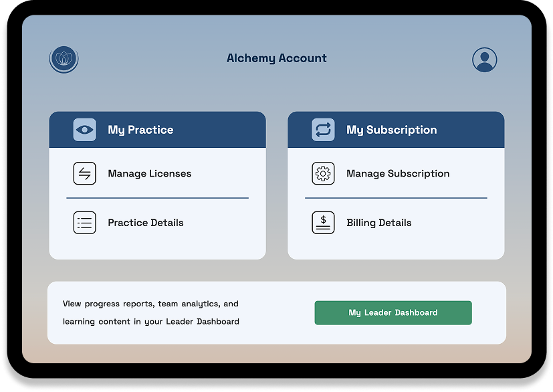Click the Manage Licenses menu entry
The width and height of the screenshot is (553, 392).
tap(150, 173)
